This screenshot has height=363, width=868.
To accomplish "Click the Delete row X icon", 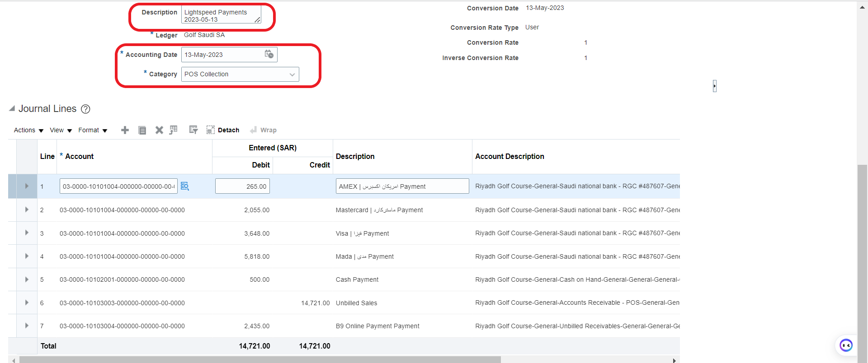I will pos(159,130).
